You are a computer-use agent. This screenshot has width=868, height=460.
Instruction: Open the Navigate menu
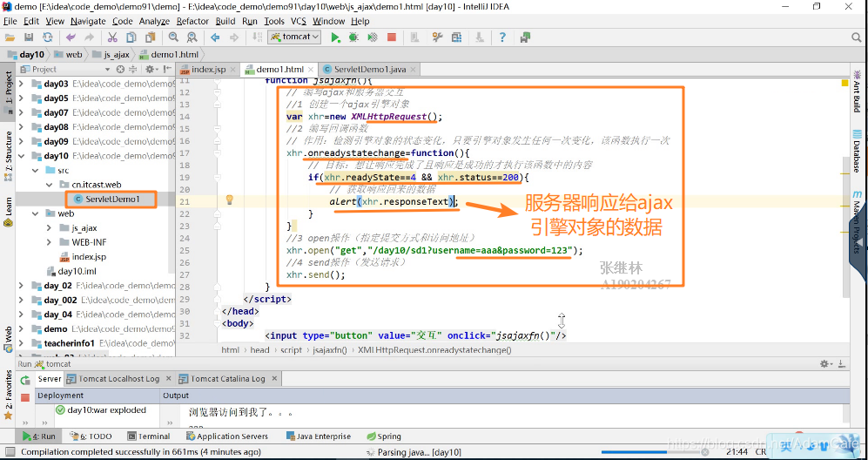(x=88, y=21)
